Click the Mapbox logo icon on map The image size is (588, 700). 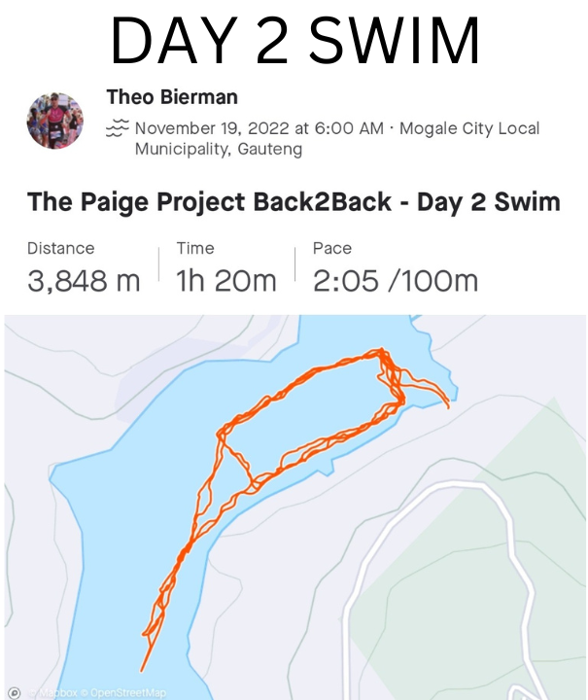[x=15, y=692]
